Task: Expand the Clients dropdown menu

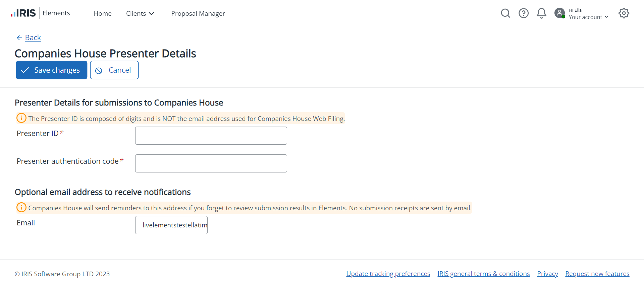Action: [x=140, y=13]
